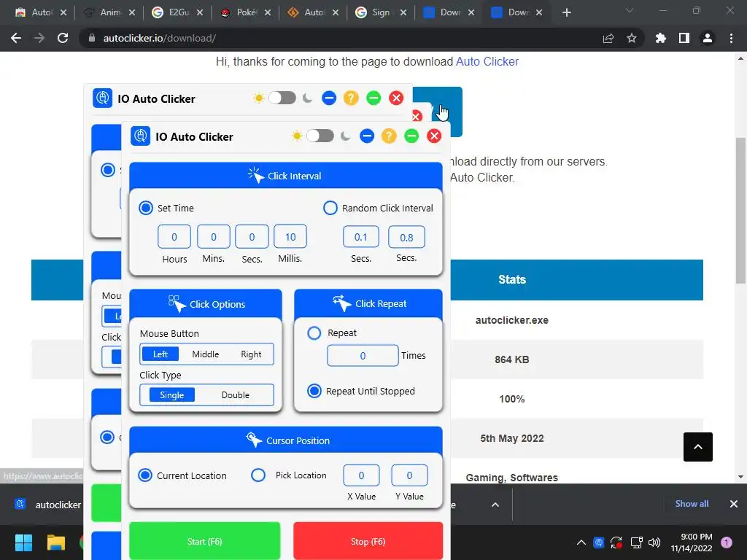
Task: Open help question mark in front Auto Clicker
Action: [x=389, y=136]
